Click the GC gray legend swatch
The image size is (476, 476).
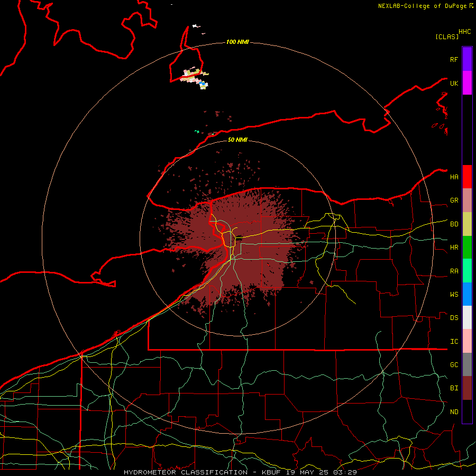tap(467, 364)
